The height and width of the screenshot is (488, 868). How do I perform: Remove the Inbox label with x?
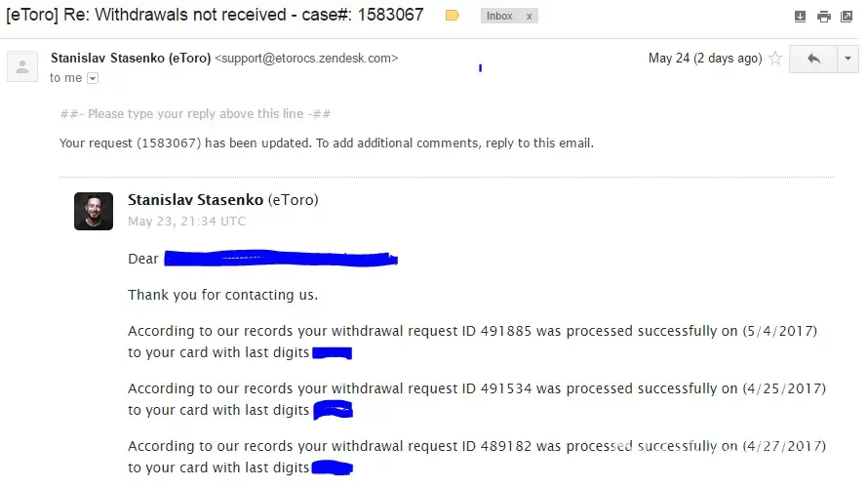click(529, 17)
